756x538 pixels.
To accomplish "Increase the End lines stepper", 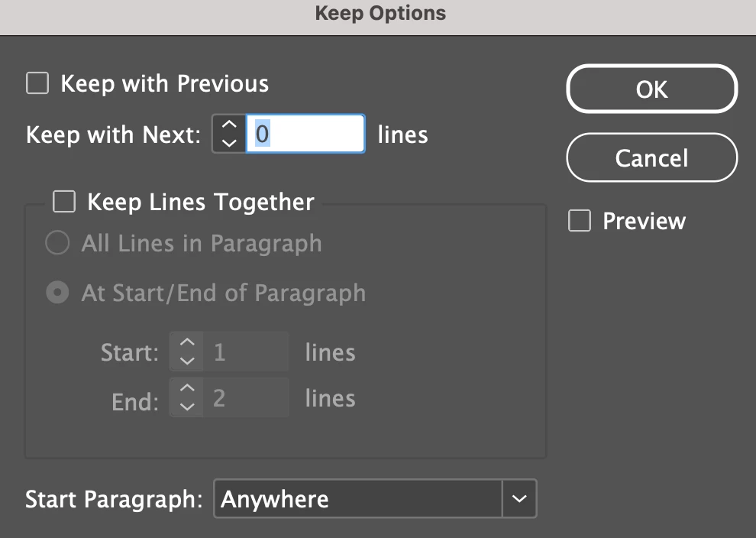I will (187, 390).
